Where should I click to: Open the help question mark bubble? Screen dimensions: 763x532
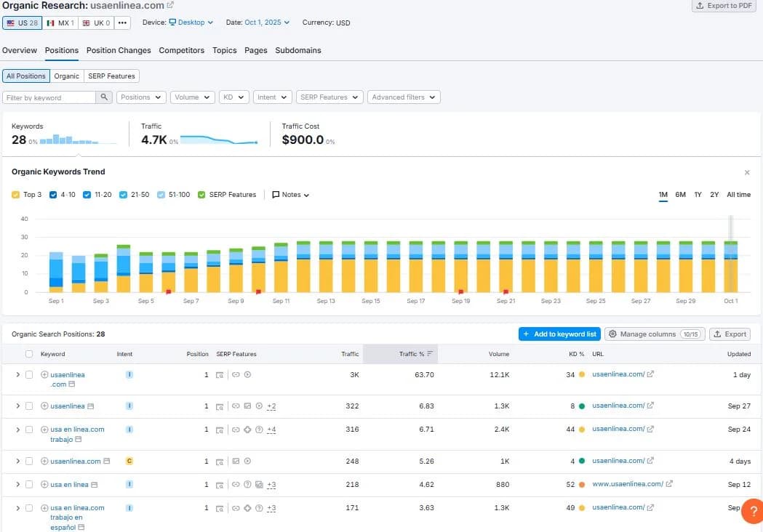pos(753,511)
